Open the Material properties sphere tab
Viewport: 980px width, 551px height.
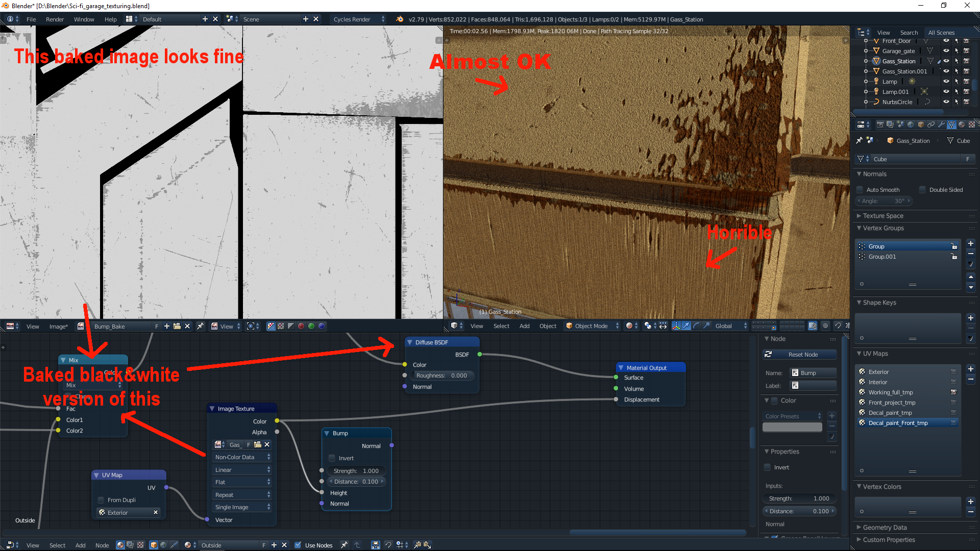(961, 124)
